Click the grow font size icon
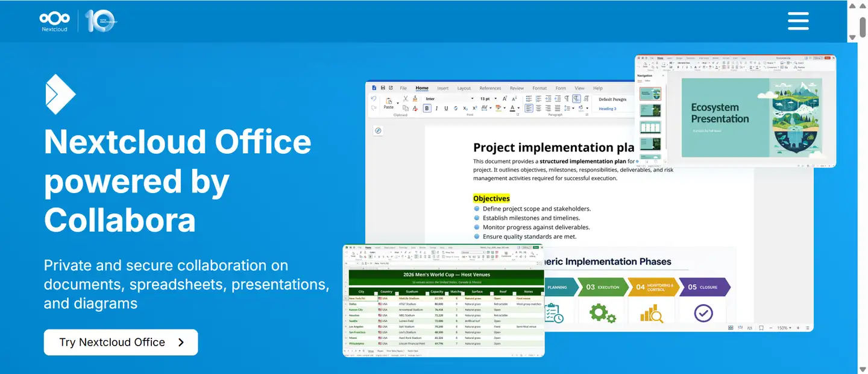The width and height of the screenshot is (868, 374). pos(505,98)
